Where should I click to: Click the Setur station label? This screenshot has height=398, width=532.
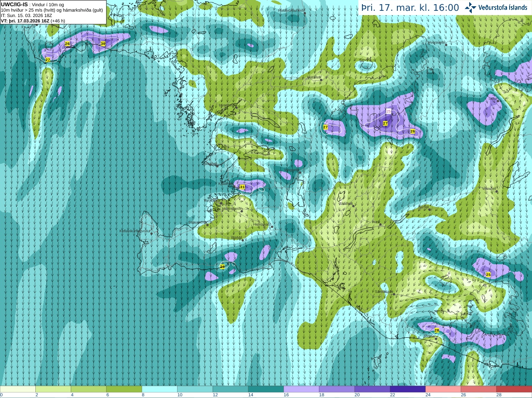(493, 98)
